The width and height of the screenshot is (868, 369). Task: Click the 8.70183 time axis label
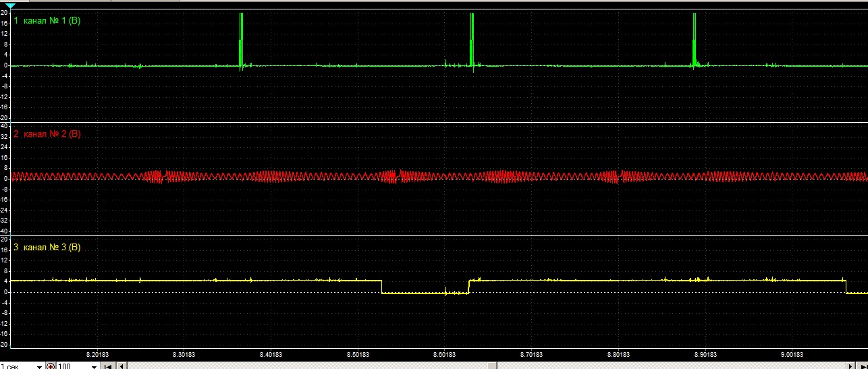(532, 353)
